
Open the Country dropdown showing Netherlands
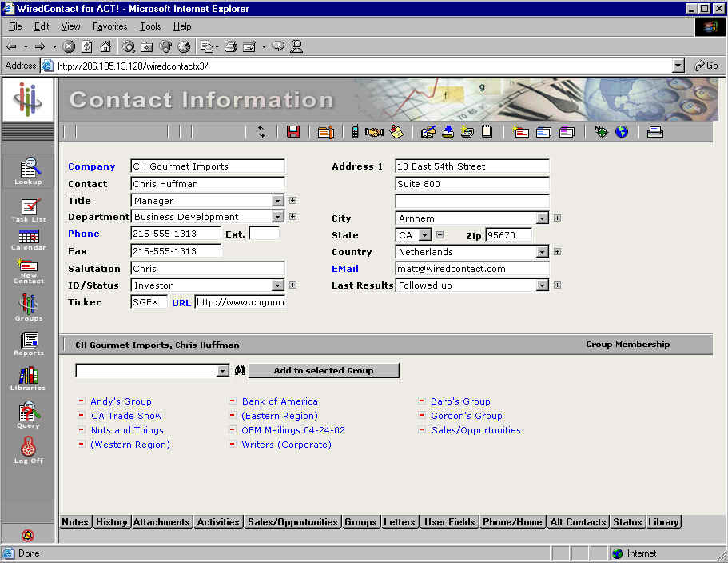(542, 252)
